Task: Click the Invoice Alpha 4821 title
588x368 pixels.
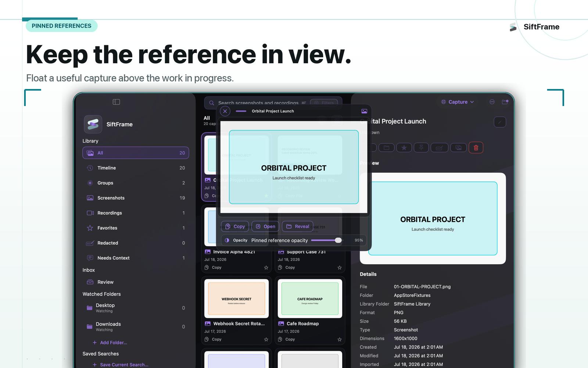Action: 234,252
